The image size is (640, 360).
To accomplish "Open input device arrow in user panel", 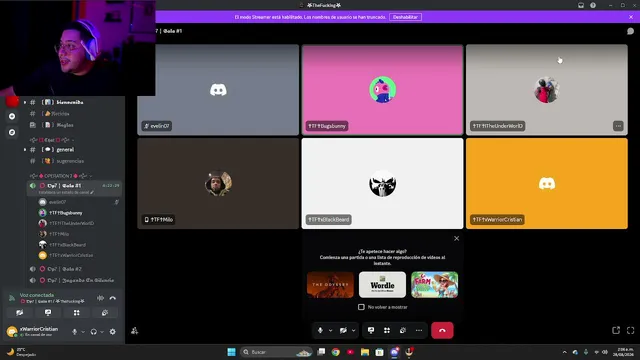I will click(83, 332).
